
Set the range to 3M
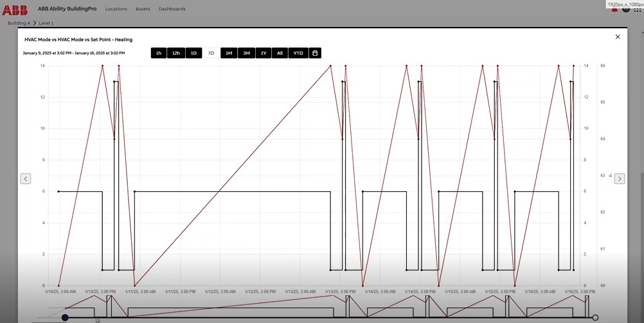point(246,53)
